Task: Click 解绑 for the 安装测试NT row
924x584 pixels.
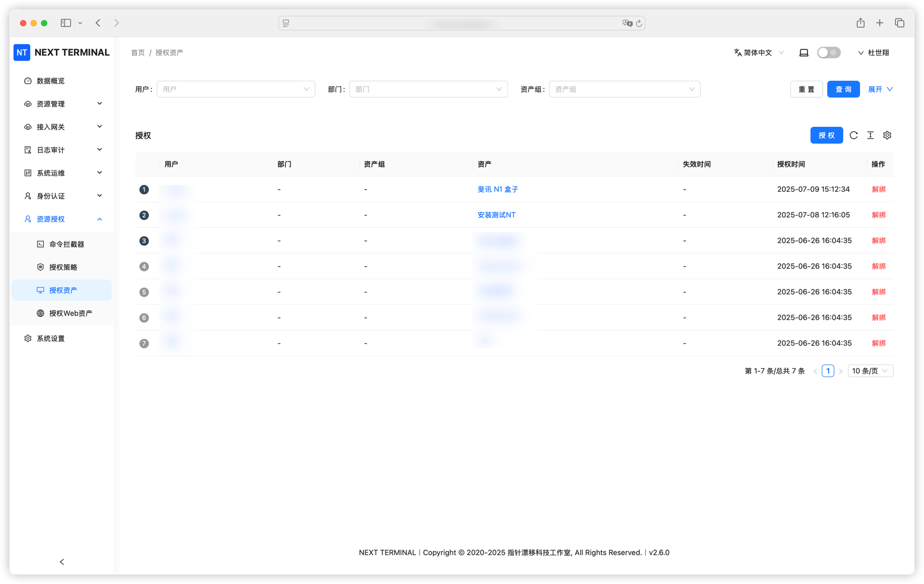Action: point(878,215)
